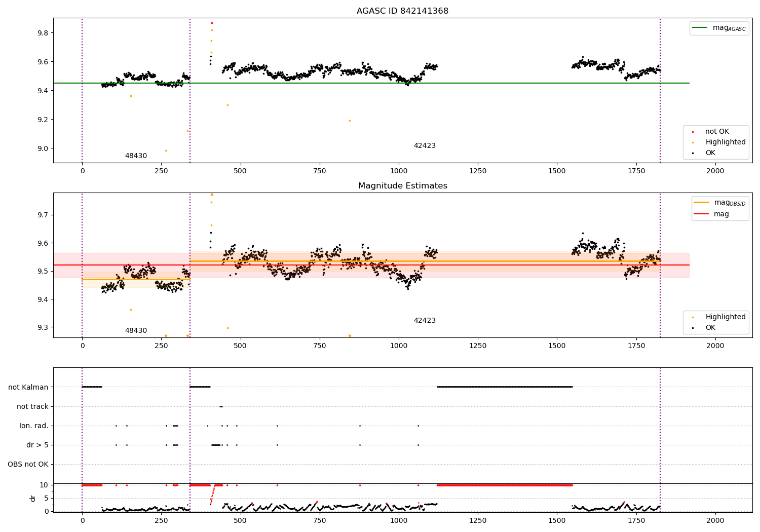
Task: Click the rotated 'dr' axis label
Action: [x=33, y=498]
